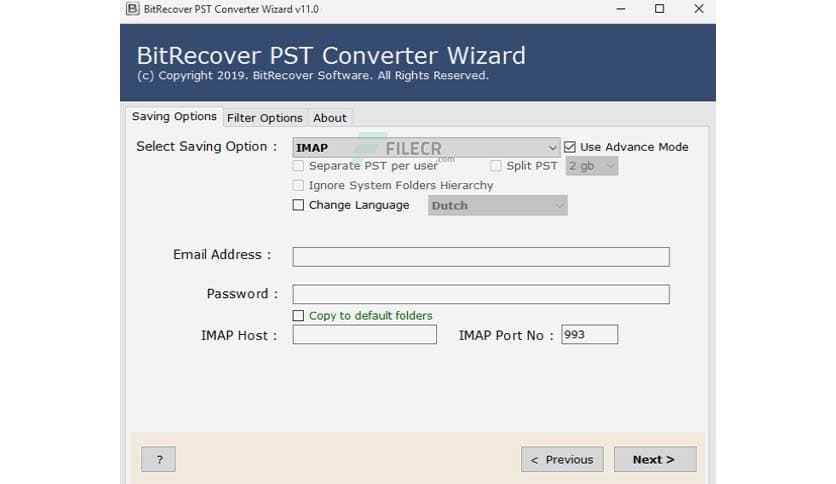Click the BitRecover PST Converter Wizard heading
The height and width of the screenshot is (484, 836).
click(331, 55)
